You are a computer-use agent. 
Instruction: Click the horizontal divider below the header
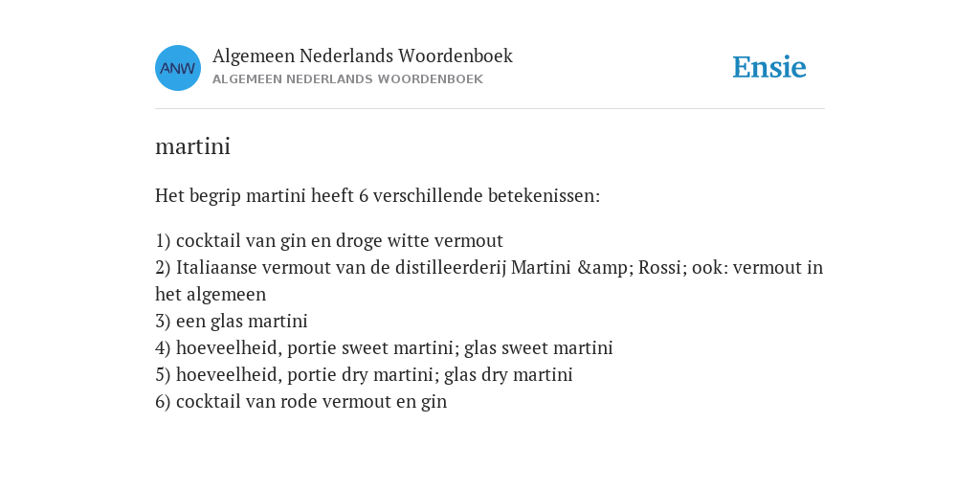tap(490, 109)
